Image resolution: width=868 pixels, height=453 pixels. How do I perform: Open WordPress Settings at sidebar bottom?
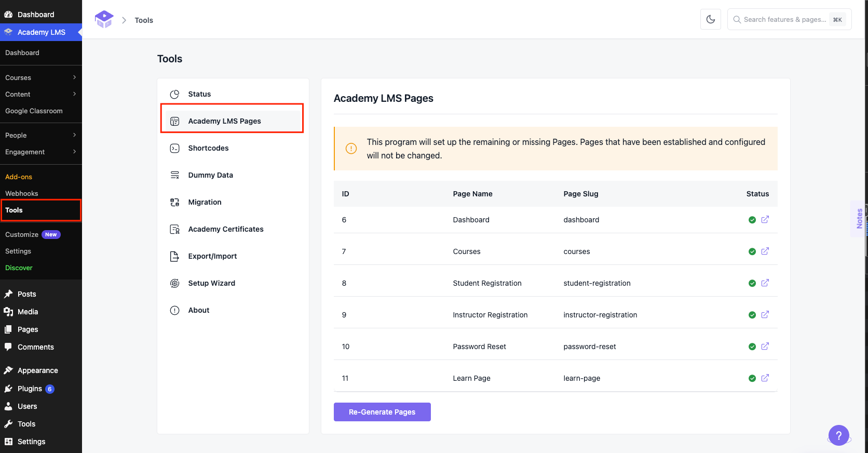[41, 442]
